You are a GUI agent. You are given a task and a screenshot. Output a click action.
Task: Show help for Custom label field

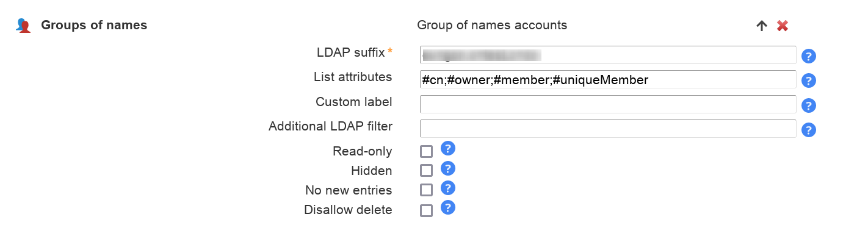click(x=809, y=105)
